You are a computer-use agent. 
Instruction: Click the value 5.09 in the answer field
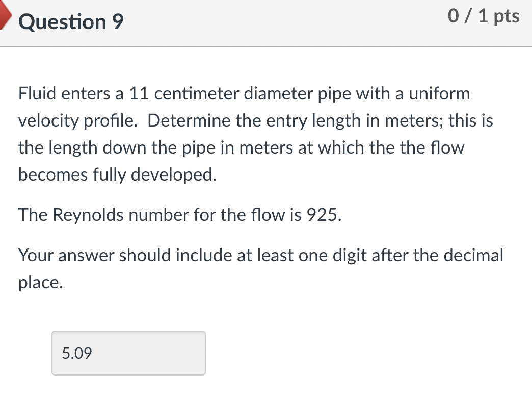coord(76,353)
